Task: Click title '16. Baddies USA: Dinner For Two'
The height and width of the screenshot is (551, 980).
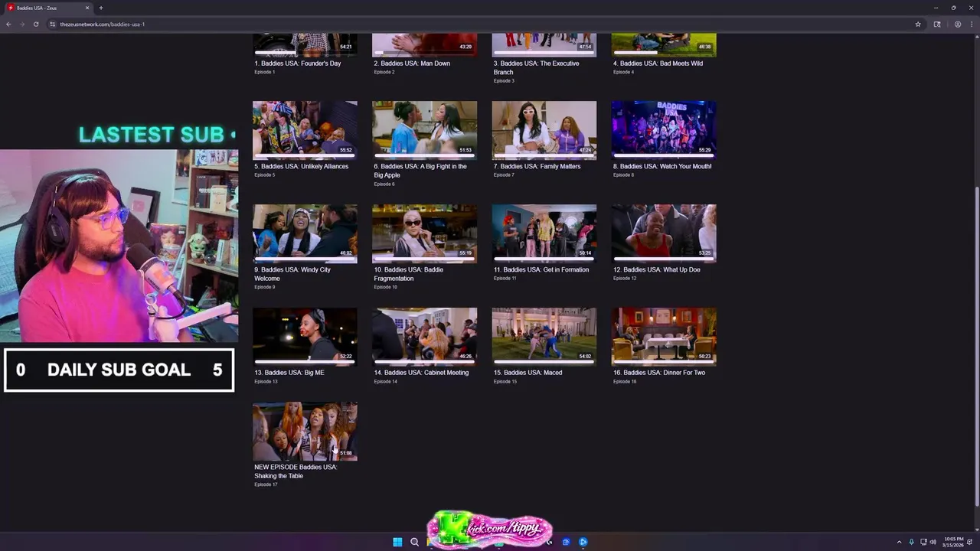Action: pyautogui.click(x=659, y=373)
